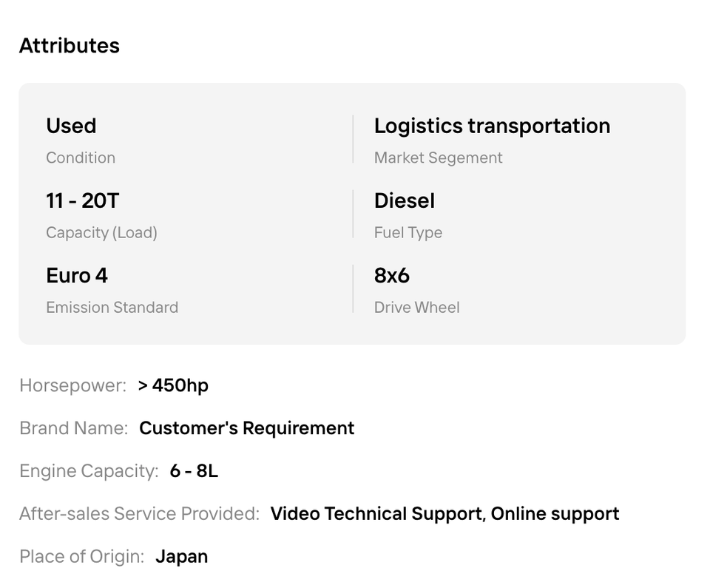This screenshot has height=588, width=710.
Task: Click the "Customer's Requirement" brand value
Action: point(246,428)
